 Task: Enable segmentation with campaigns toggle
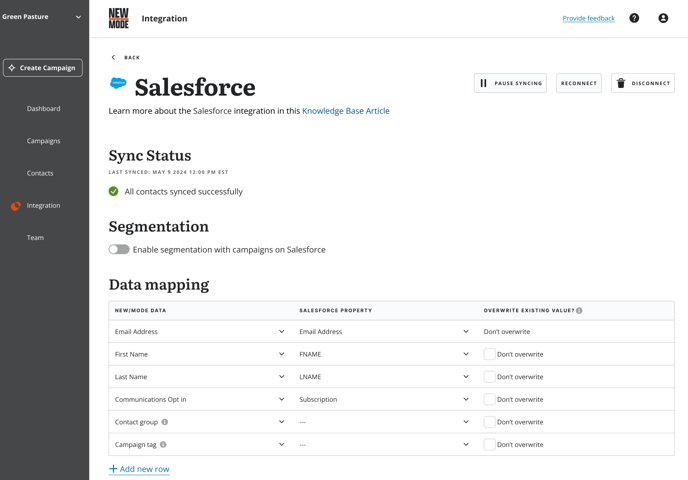(x=119, y=249)
